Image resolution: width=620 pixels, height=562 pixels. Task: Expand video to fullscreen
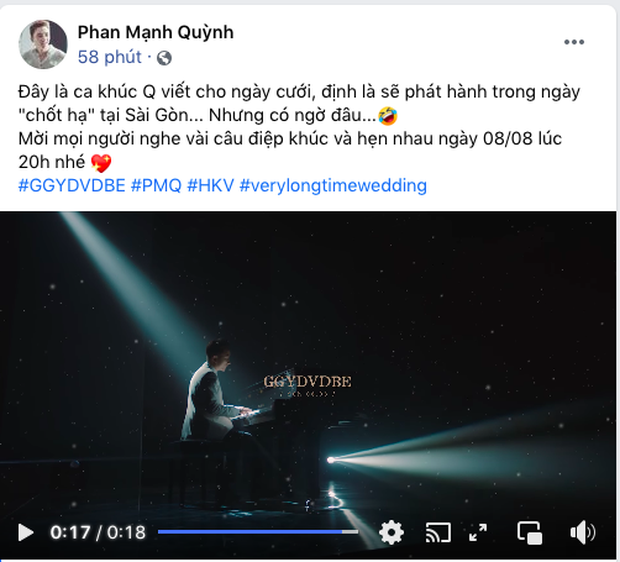coord(478,532)
